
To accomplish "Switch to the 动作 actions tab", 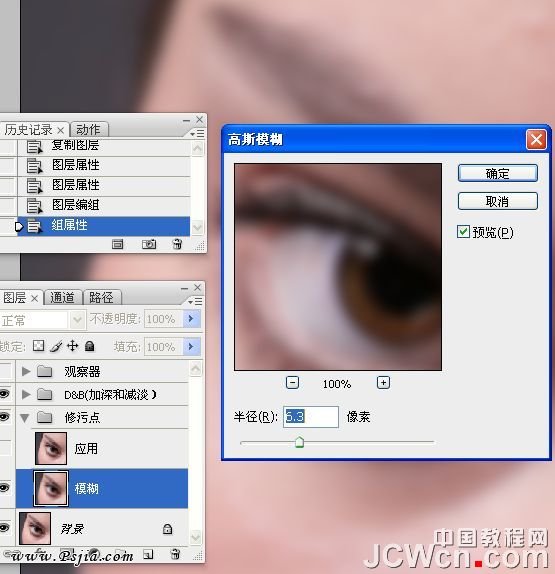I will (88, 130).
